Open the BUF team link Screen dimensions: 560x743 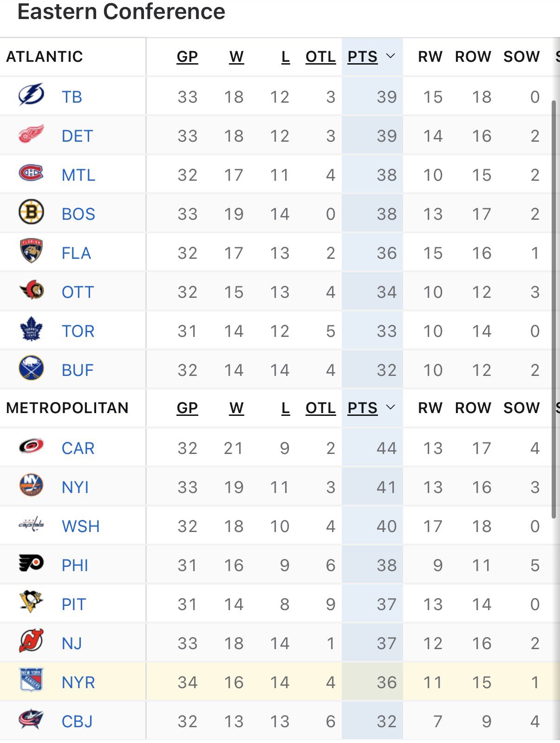78,370
